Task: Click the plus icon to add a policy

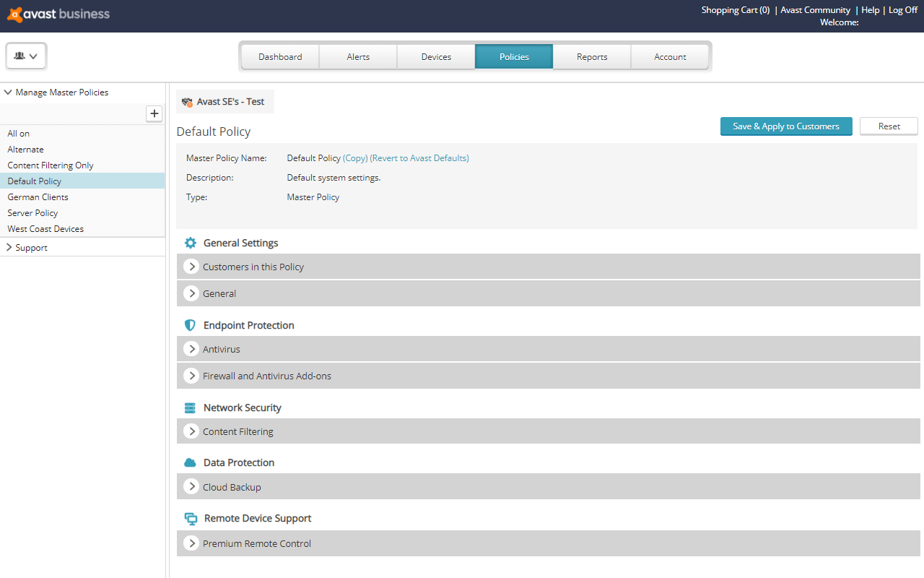Action: (x=154, y=113)
